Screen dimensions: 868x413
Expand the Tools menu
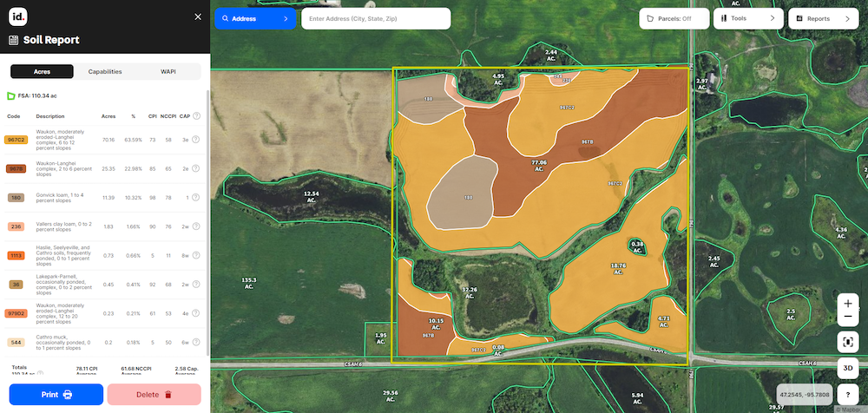(747, 18)
